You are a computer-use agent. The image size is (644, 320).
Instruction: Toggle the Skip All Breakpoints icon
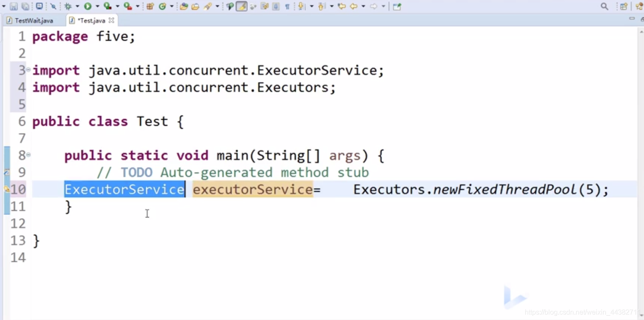pos(53,6)
